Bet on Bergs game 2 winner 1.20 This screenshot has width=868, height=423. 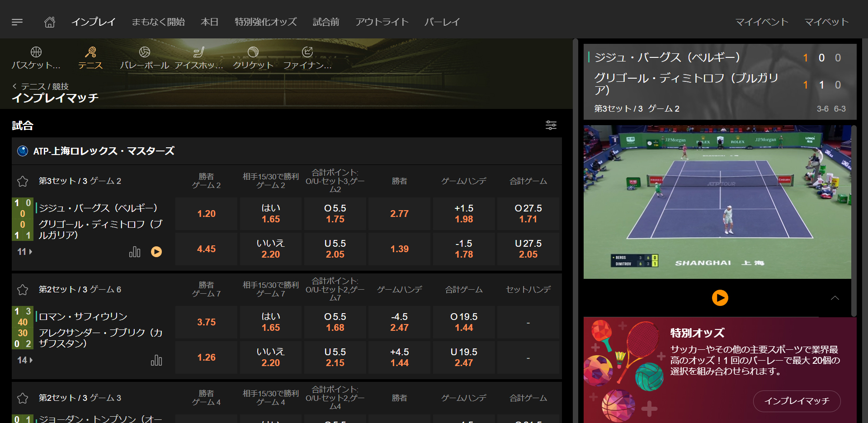pos(207,214)
